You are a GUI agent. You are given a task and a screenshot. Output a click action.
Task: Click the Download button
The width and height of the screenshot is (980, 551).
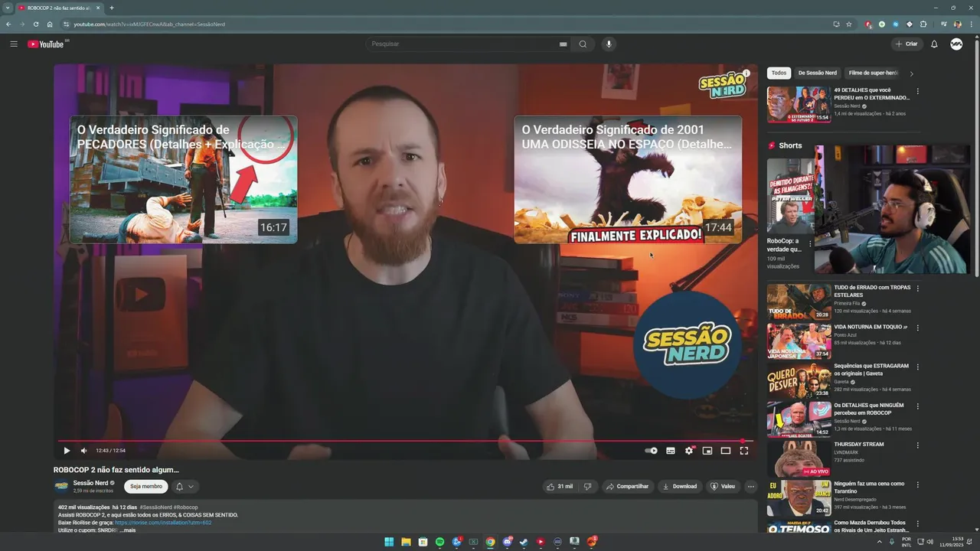point(680,486)
